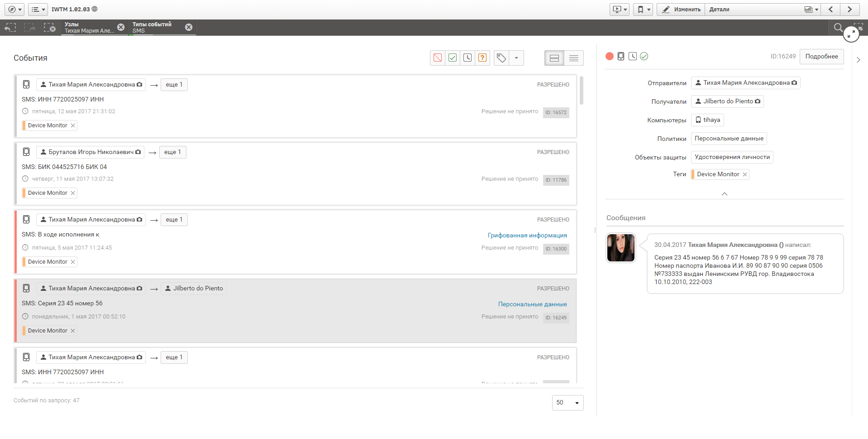Select sender Тихая Мария Александровна in details

[x=745, y=83]
